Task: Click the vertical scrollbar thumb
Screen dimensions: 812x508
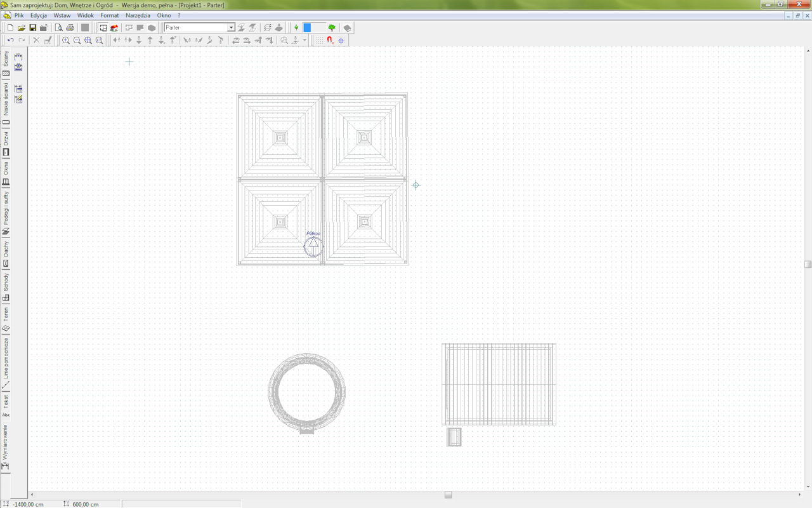Action: (808, 264)
